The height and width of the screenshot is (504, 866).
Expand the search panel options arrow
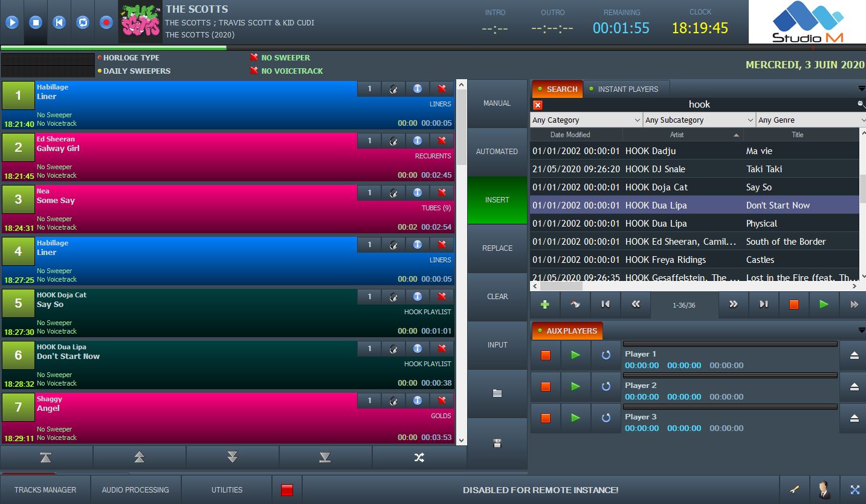pyautogui.click(x=861, y=89)
